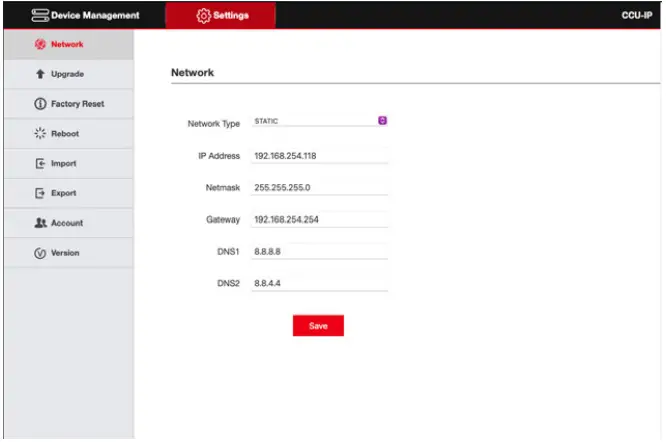Switch to the Settings tab
The width and height of the screenshot is (666, 442).
221,15
